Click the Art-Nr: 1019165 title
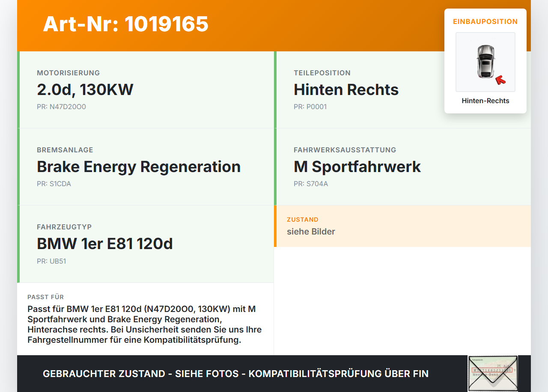This screenshot has width=548, height=392. click(125, 25)
